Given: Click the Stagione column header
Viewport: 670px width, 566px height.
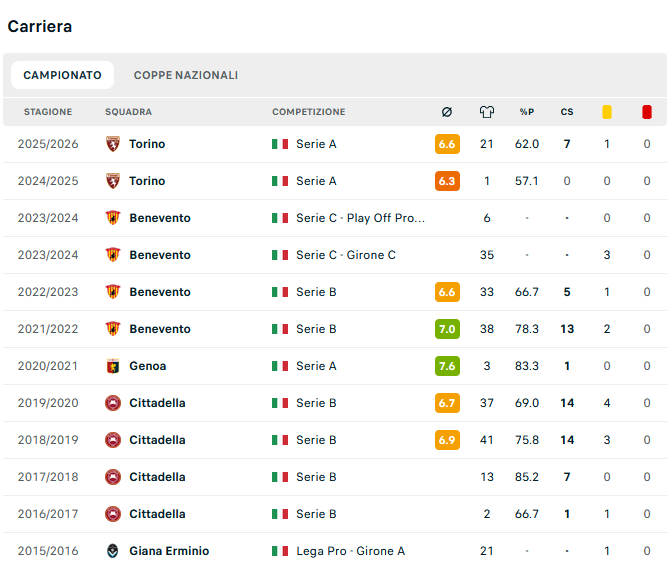Looking at the screenshot, I should click(48, 112).
